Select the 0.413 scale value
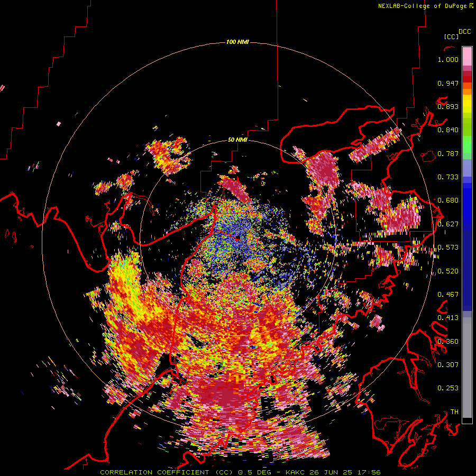 coord(448,318)
